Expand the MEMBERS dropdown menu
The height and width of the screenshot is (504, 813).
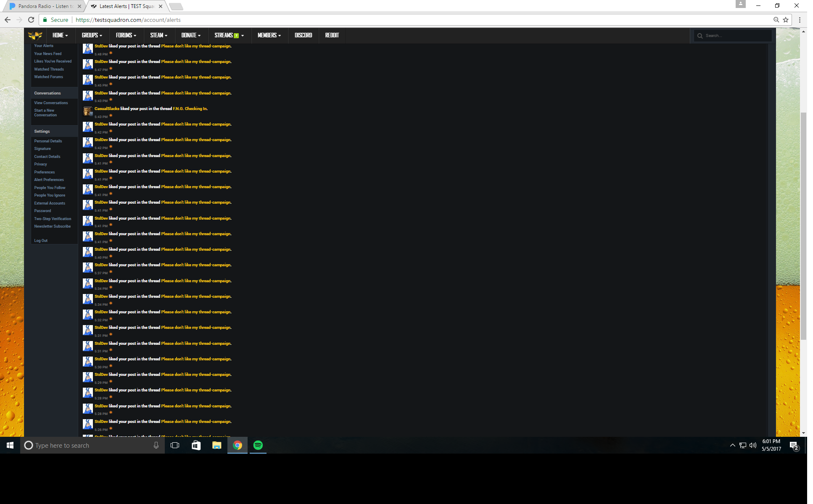click(x=269, y=35)
